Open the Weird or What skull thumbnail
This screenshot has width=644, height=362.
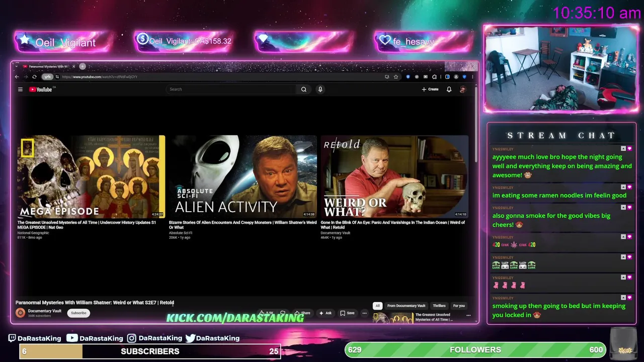click(x=394, y=176)
